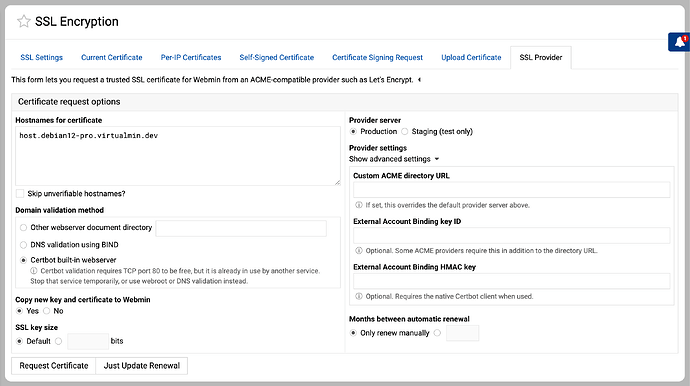
Task: Select Only renew manually option
Action: pos(353,333)
